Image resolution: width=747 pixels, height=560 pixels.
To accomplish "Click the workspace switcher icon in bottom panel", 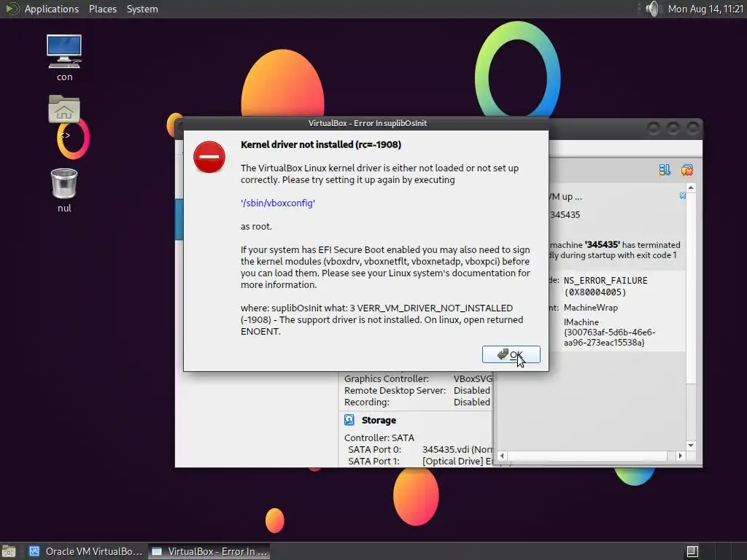I will pyautogui.click(x=692, y=551).
